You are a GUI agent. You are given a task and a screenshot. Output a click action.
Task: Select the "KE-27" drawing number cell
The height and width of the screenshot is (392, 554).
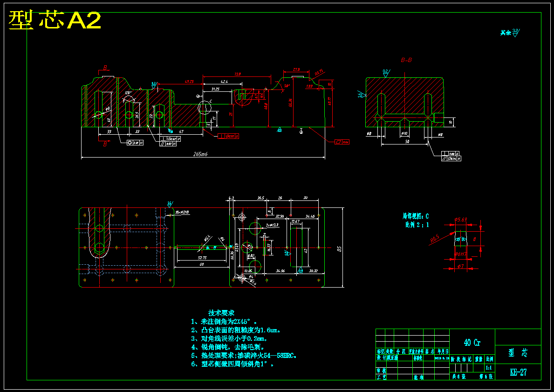coord(518,372)
